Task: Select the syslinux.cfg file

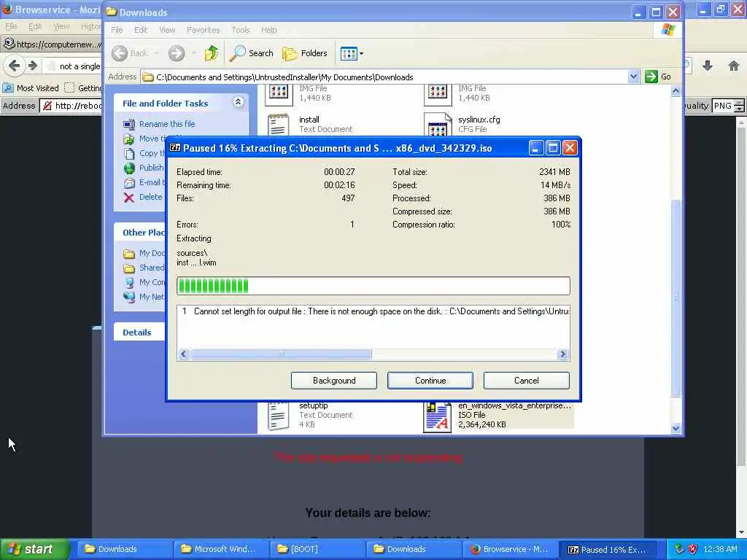Action: [x=462, y=124]
